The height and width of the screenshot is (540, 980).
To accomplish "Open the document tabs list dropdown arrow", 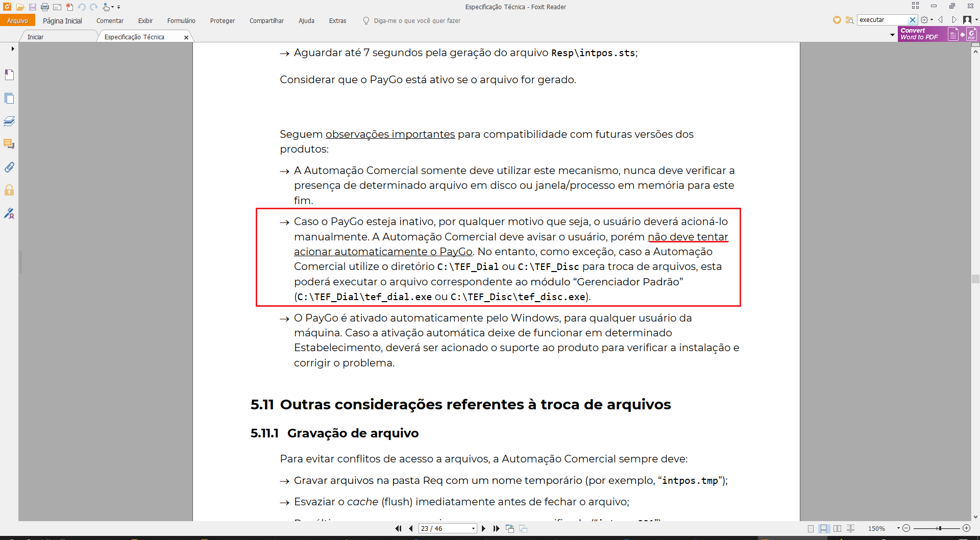I will pyautogui.click(x=892, y=35).
